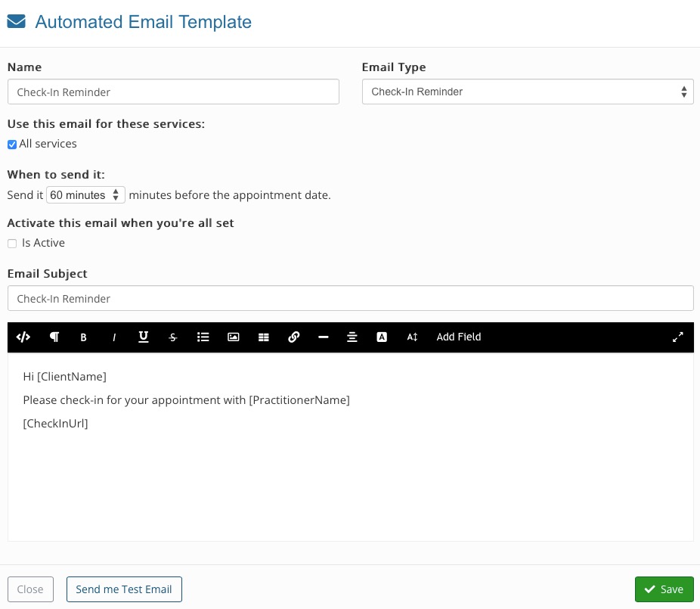The image size is (700, 609).
Task: Insert a bulleted list
Action: [x=203, y=337]
